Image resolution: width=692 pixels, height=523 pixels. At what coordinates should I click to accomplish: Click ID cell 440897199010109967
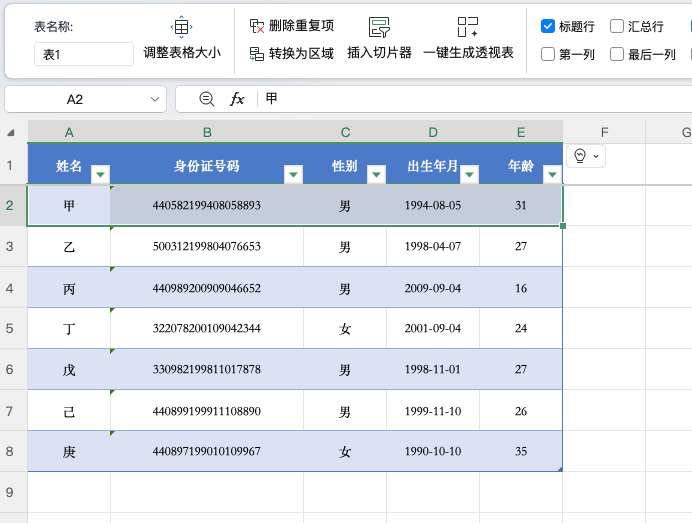pos(207,451)
